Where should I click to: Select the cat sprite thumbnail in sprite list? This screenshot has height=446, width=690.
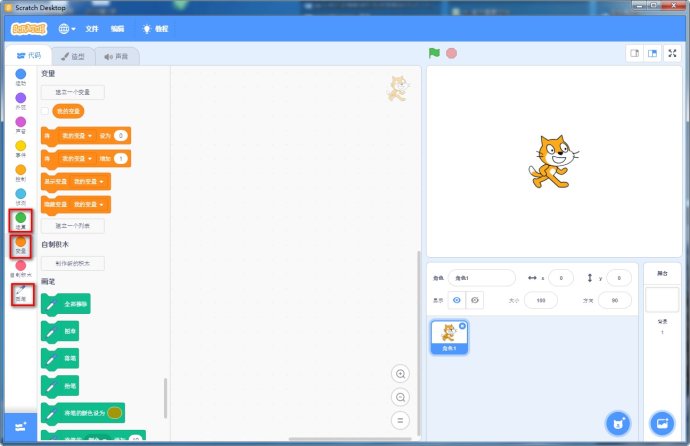click(449, 337)
